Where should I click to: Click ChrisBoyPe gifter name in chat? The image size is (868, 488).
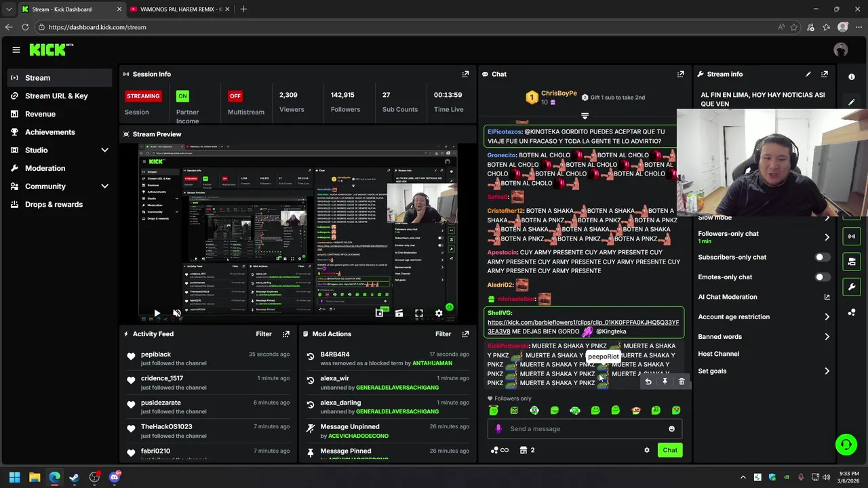click(x=559, y=93)
